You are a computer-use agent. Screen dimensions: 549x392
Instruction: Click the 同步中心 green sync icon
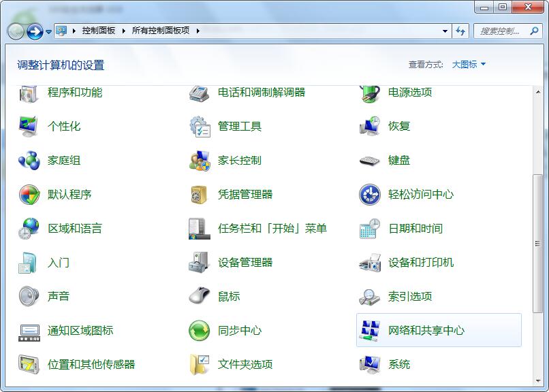coord(199,331)
